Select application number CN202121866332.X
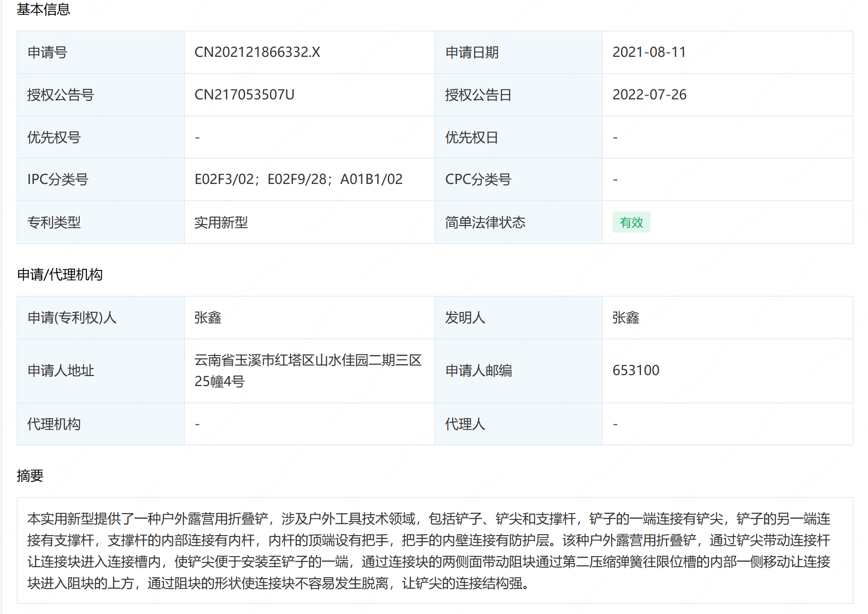868x614 pixels. click(257, 52)
